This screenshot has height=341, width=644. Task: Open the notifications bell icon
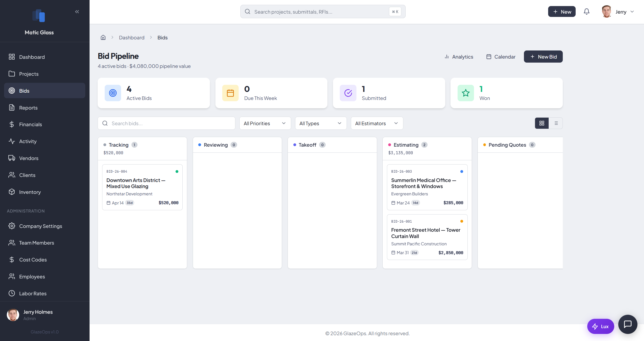pyautogui.click(x=586, y=11)
